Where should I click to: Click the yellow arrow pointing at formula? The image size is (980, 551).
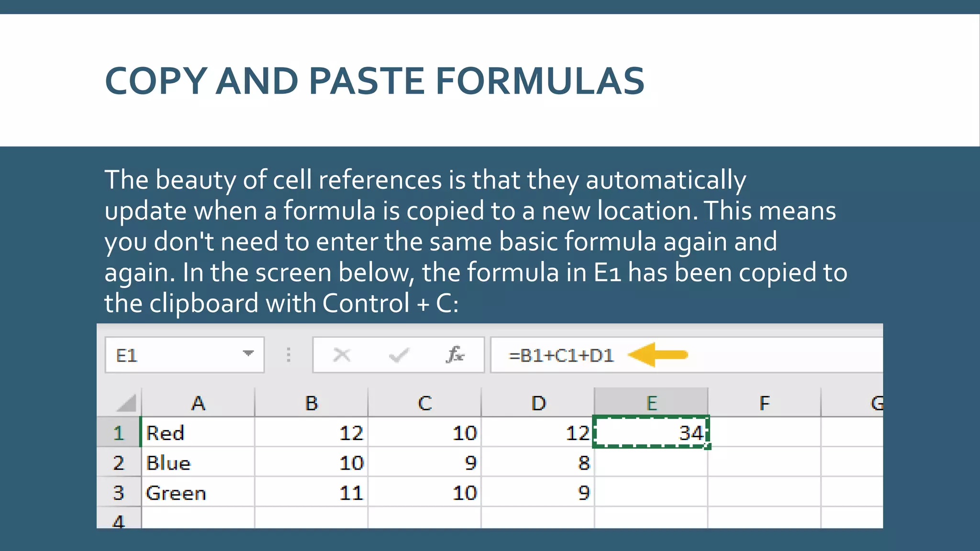pos(657,355)
